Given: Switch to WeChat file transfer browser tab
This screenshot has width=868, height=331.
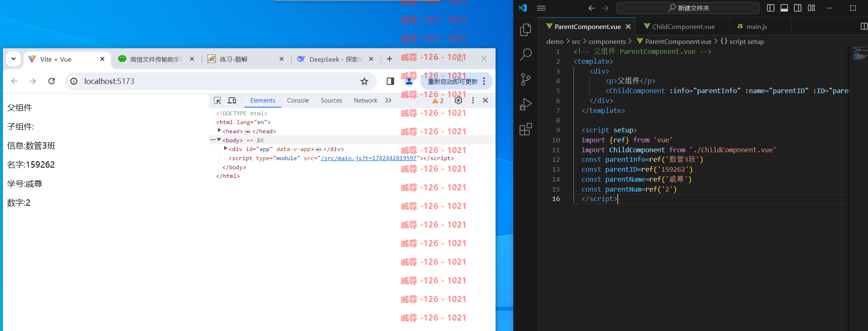Looking at the screenshot, I should click(x=156, y=59).
